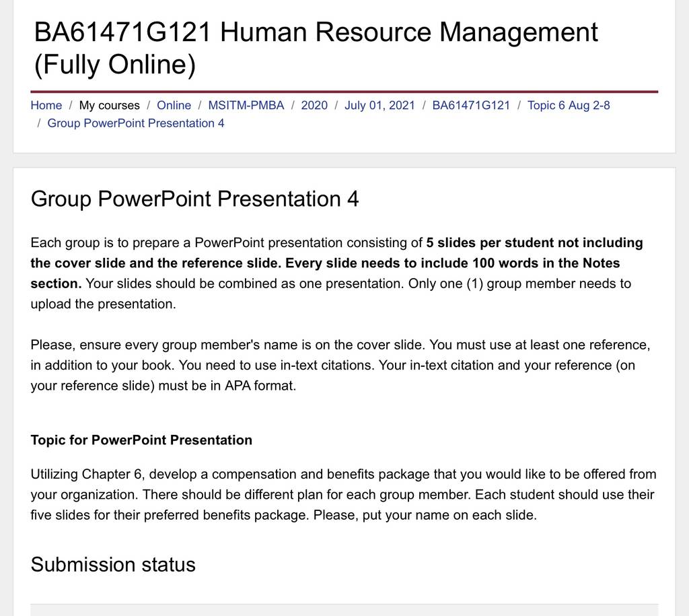Open the Topic 6 Aug 2-8 link
The image size is (689, 616).
coord(569,106)
